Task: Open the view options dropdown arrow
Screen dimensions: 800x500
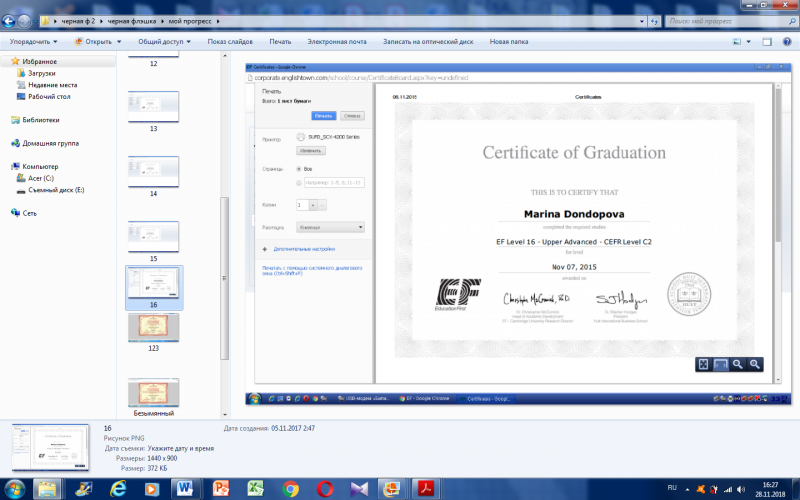Action: pyautogui.click(x=748, y=42)
